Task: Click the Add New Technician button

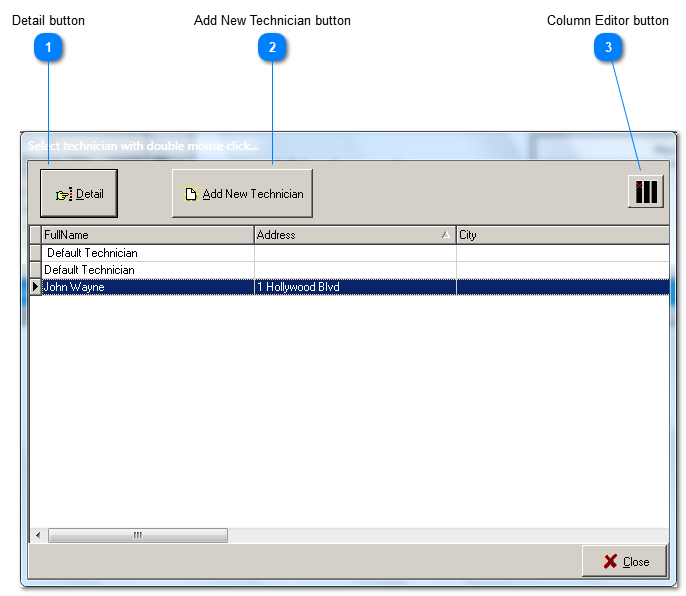Action: [x=242, y=194]
